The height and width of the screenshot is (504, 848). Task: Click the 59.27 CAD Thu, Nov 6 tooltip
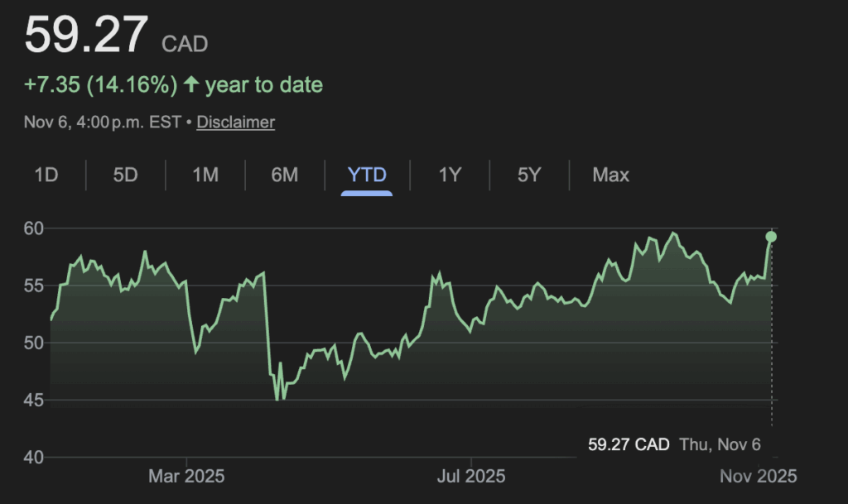tap(674, 444)
